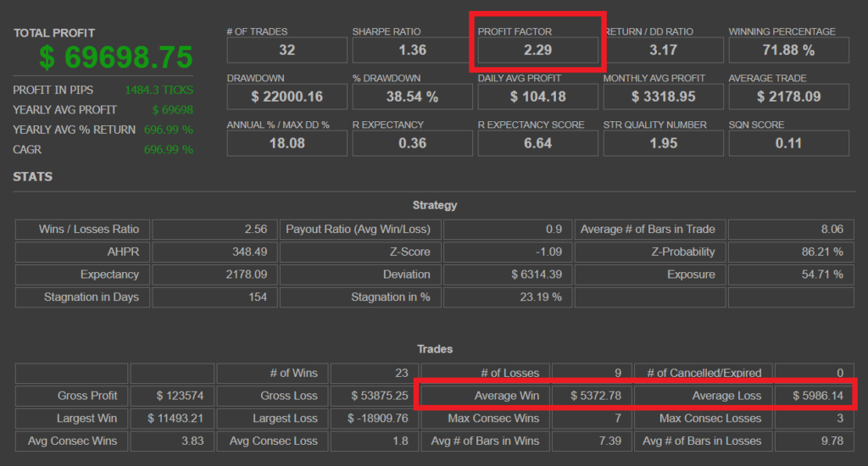
Task: Click the Average Trade value $2178.09
Action: click(788, 97)
